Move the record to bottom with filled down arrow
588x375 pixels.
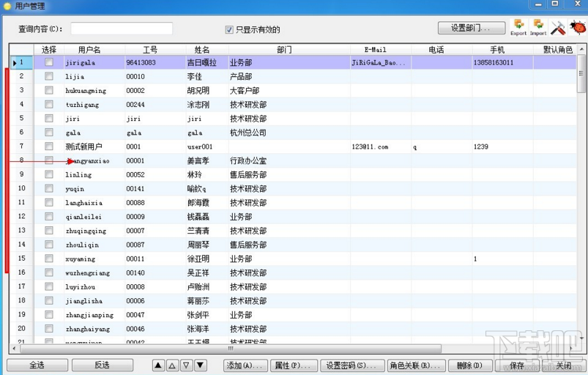point(200,365)
